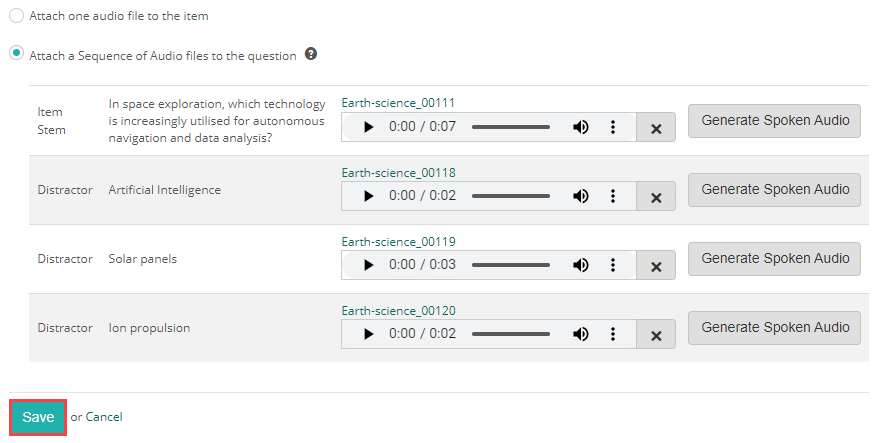Mute the Earth-science_00120 audio player

tap(581, 333)
